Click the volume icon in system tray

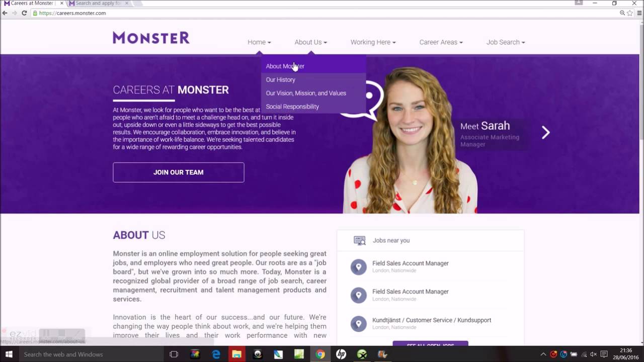(593, 354)
